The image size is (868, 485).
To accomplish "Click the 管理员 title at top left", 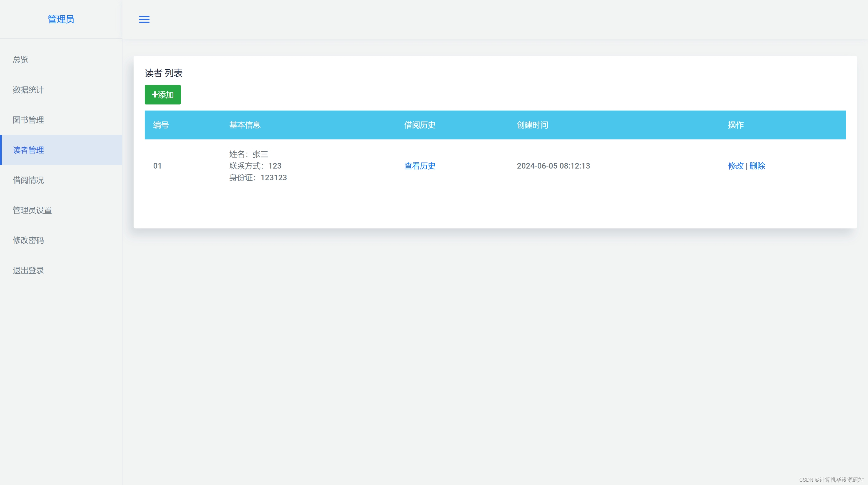I will (x=61, y=19).
